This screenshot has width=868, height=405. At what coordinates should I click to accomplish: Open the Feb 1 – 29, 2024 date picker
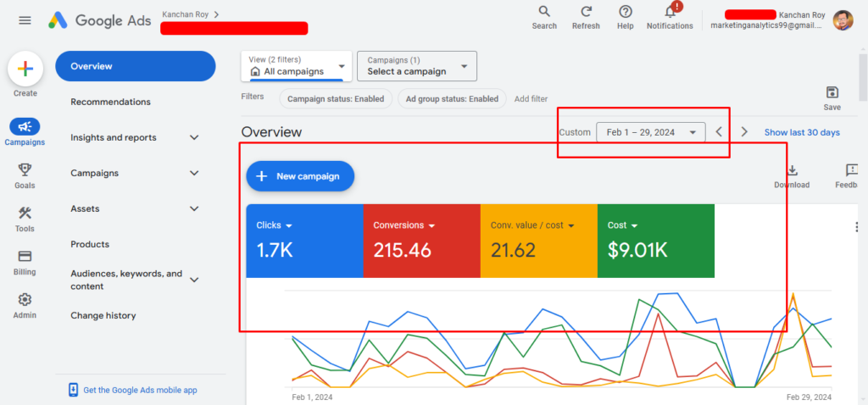coord(651,132)
